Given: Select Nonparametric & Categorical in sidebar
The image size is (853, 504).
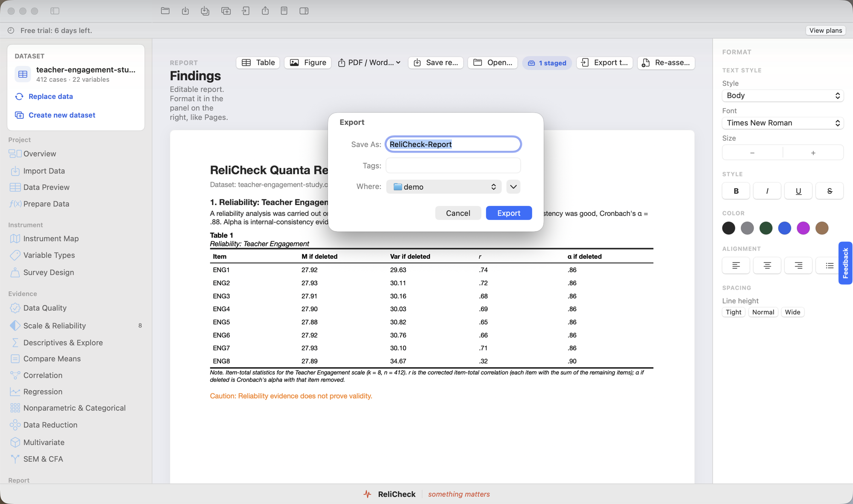Looking at the screenshot, I should click(x=74, y=408).
